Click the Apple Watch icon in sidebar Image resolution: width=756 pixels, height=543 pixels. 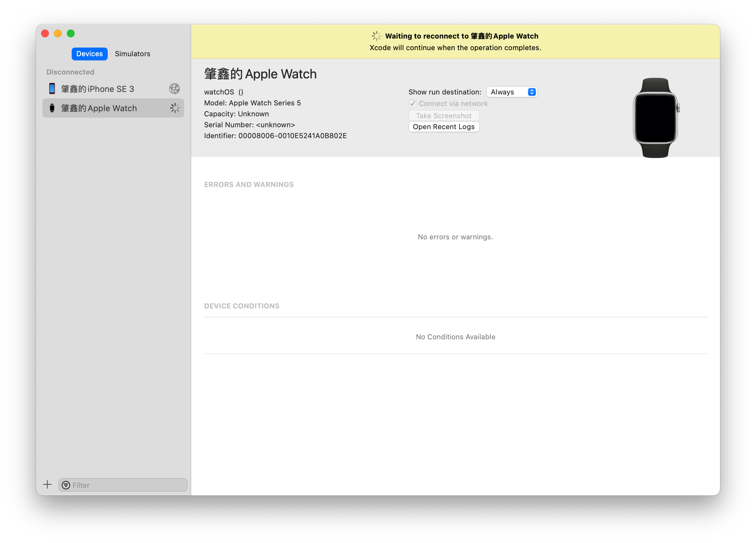(52, 108)
